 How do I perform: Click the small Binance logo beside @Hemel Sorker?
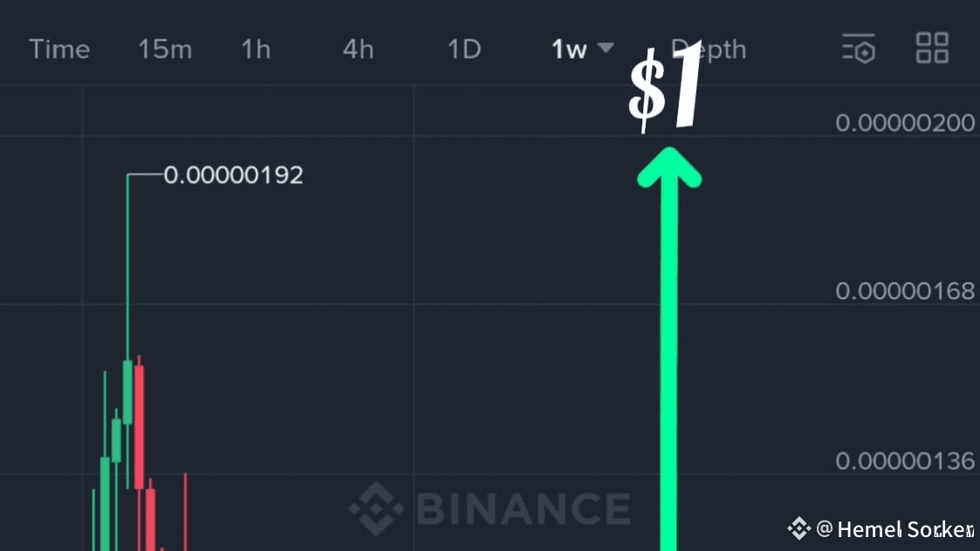(798, 528)
